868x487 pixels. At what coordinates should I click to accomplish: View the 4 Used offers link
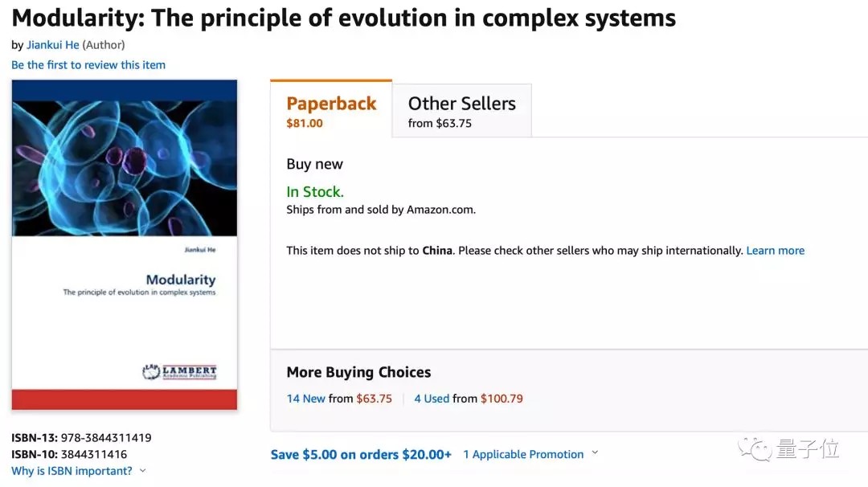click(x=432, y=399)
